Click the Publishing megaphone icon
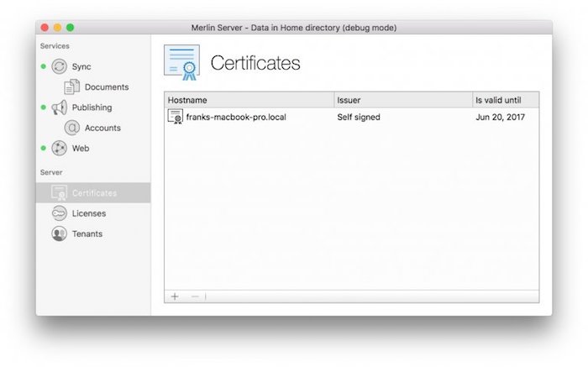 [x=60, y=107]
